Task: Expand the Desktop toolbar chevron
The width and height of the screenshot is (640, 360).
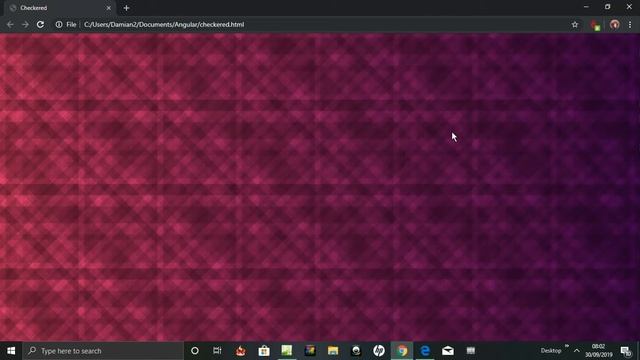Action: pos(567,346)
